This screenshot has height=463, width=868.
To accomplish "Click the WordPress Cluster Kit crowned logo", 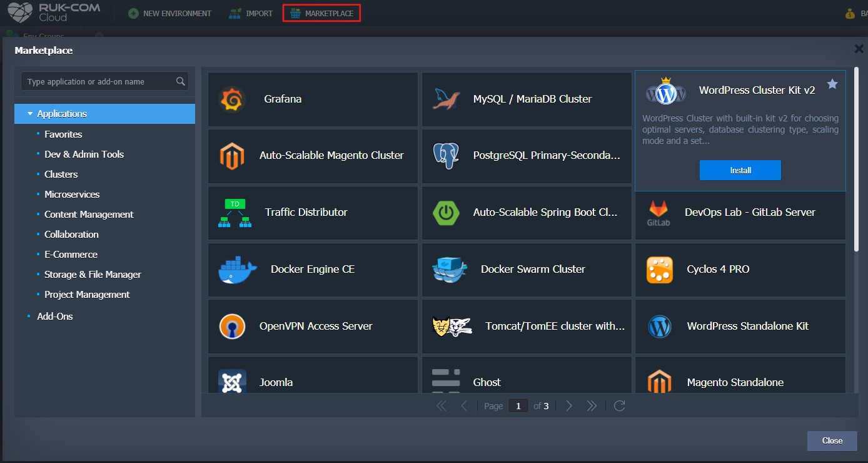I will (667, 91).
